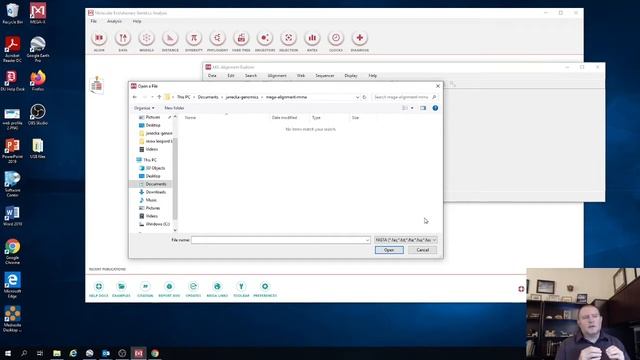Sort by Name column header
Image resolution: width=640 pixels, height=360 pixels.
point(190,118)
